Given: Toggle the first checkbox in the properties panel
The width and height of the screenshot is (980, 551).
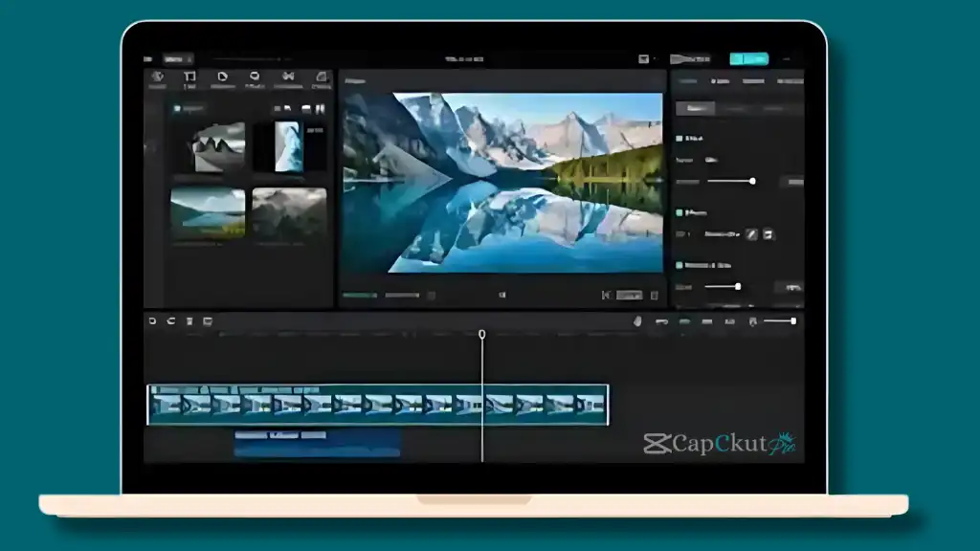Looking at the screenshot, I should coord(679,138).
